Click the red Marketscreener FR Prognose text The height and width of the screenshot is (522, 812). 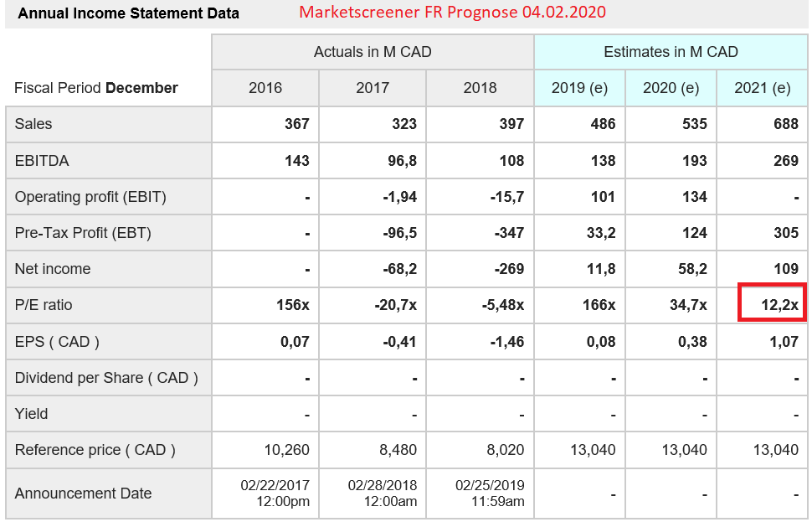tap(452, 13)
